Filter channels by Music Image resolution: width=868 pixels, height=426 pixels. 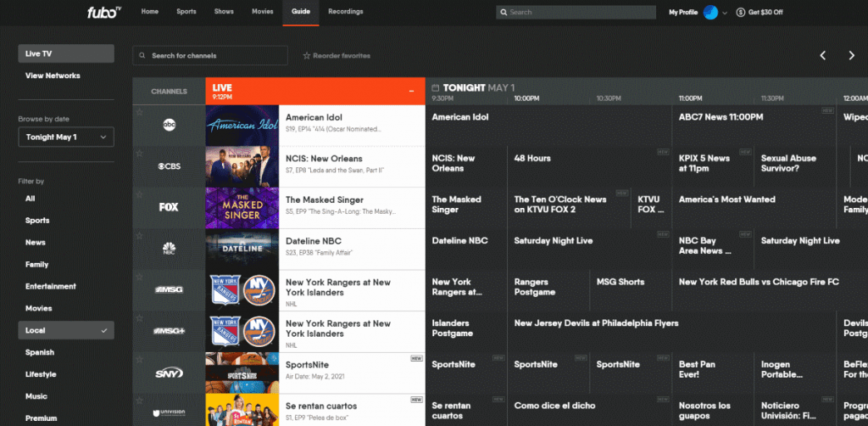pyautogui.click(x=36, y=396)
